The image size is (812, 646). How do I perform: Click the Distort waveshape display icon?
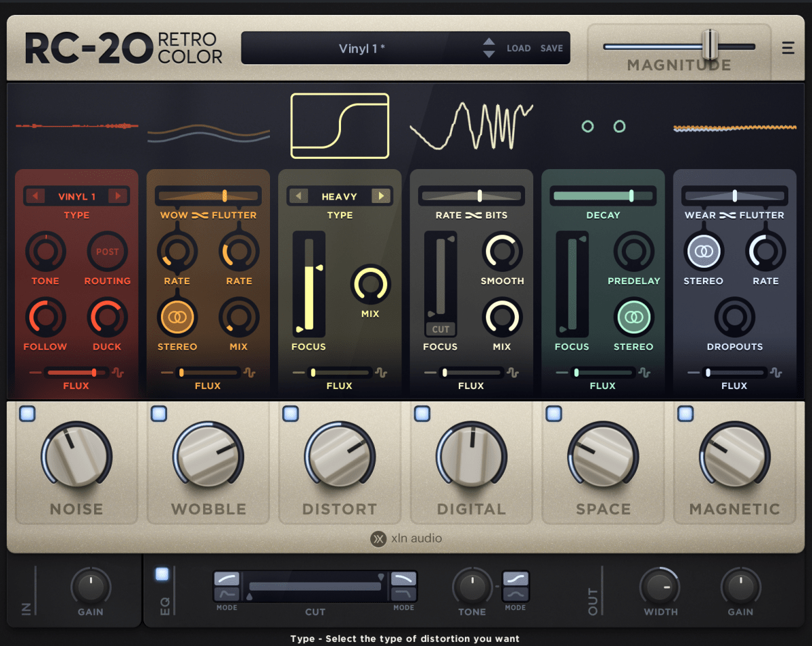click(x=340, y=126)
